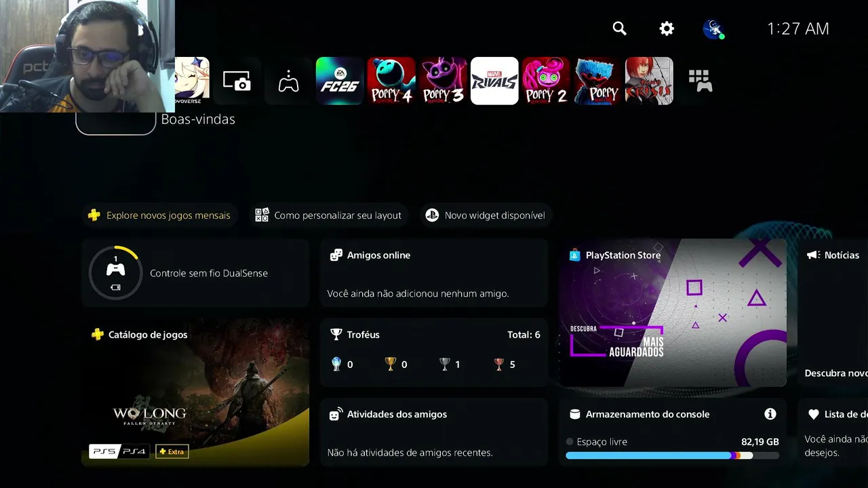Select 'Como personalizar seu layout' chip

[329, 216]
